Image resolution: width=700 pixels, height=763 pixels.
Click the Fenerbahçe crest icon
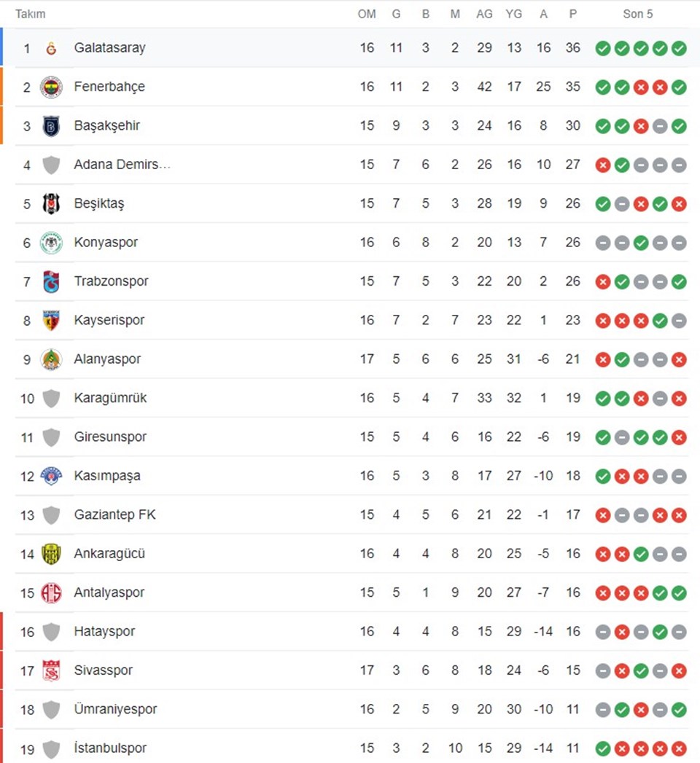(x=51, y=87)
